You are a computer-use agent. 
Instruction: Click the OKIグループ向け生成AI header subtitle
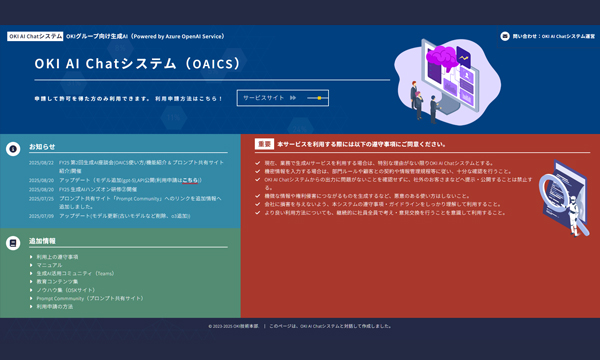(145, 36)
